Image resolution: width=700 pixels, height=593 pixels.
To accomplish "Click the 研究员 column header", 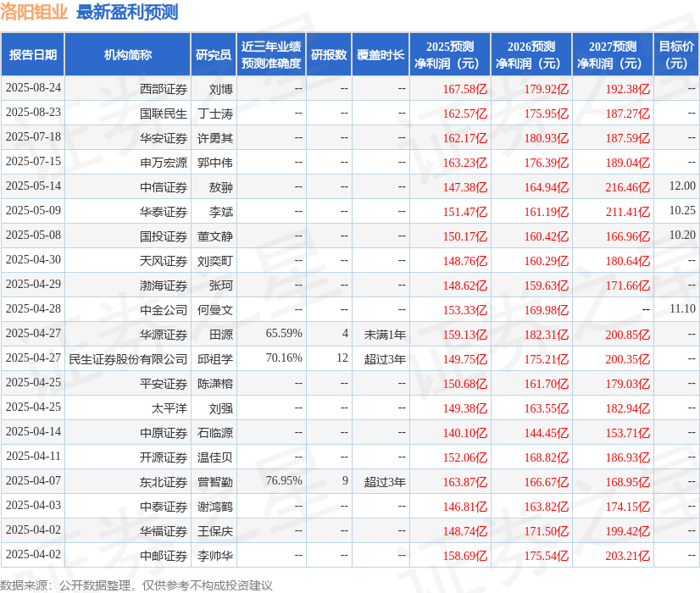I will pyautogui.click(x=214, y=54).
